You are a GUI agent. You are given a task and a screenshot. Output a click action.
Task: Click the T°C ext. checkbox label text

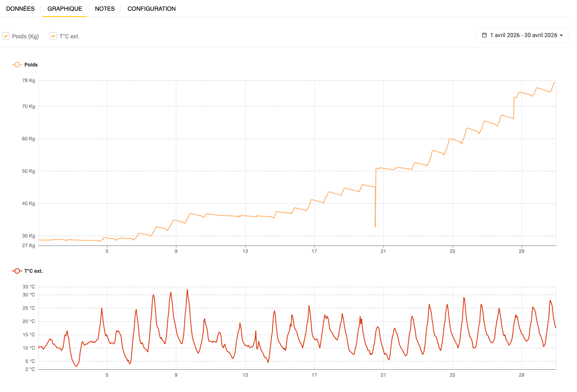69,36
